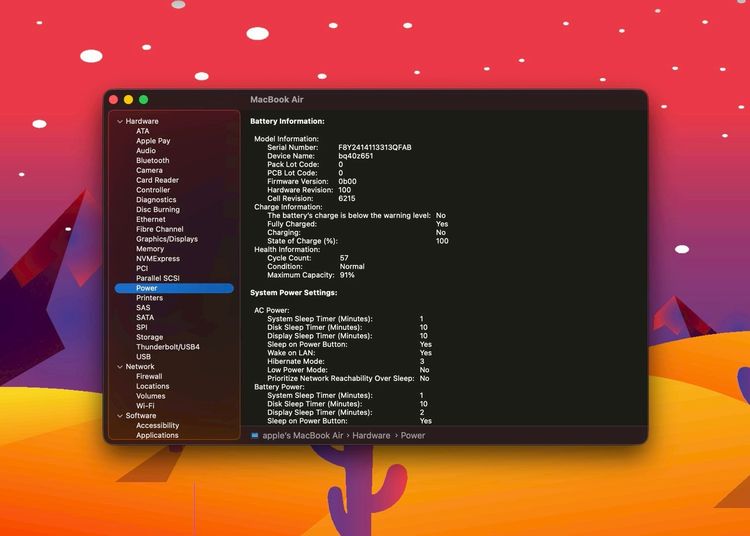Click Power in the bottom path bar
Viewport: 750px width, 536px height.
pos(413,436)
